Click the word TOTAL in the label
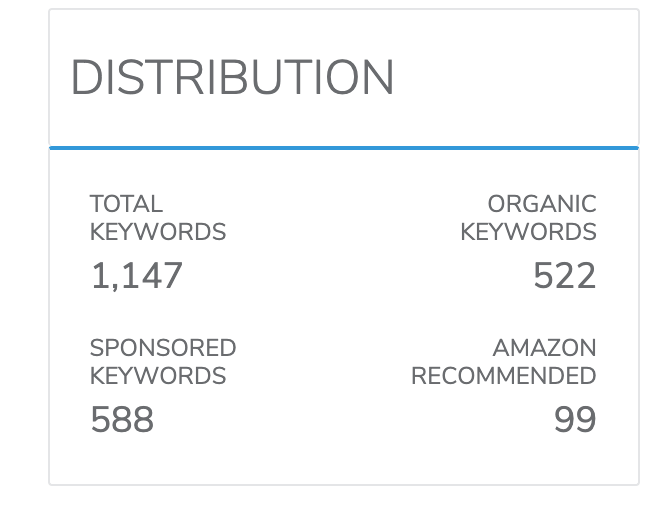Image resolution: width=664 pixels, height=508 pixels. click(x=126, y=204)
